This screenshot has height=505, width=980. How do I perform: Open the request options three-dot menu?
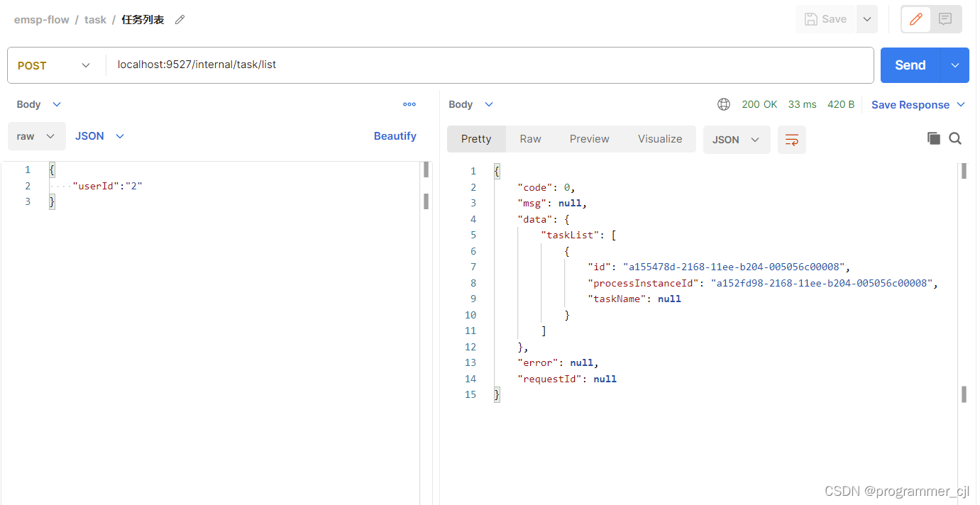tap(409, 104)
